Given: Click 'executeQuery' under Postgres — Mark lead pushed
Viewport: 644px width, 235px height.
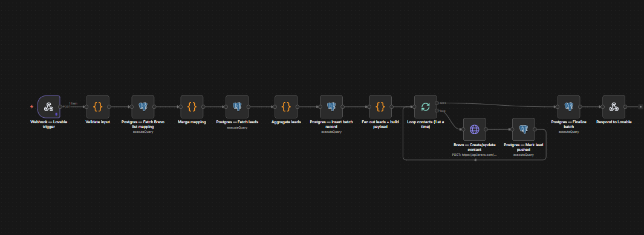Looking at the screenshot, I should (524, 155).
